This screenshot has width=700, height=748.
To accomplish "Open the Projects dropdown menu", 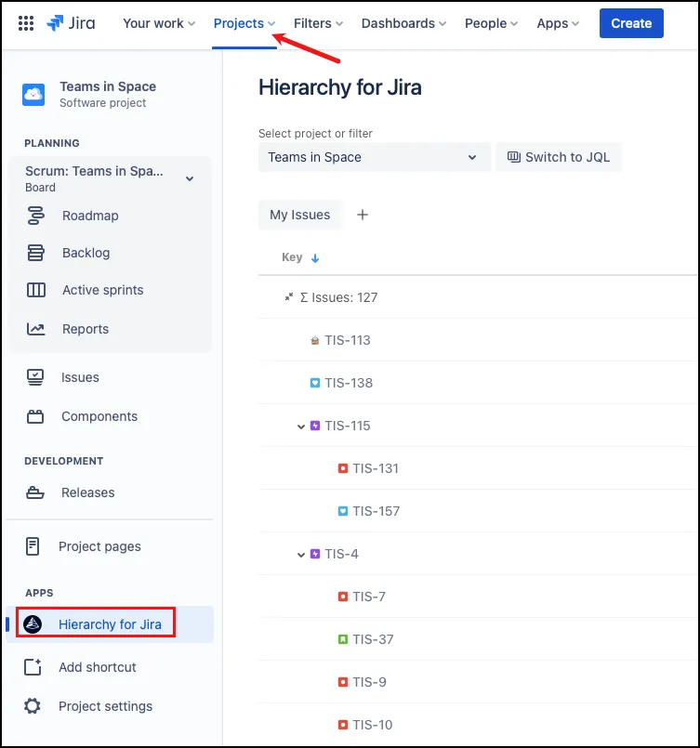I will pos(244,23).
